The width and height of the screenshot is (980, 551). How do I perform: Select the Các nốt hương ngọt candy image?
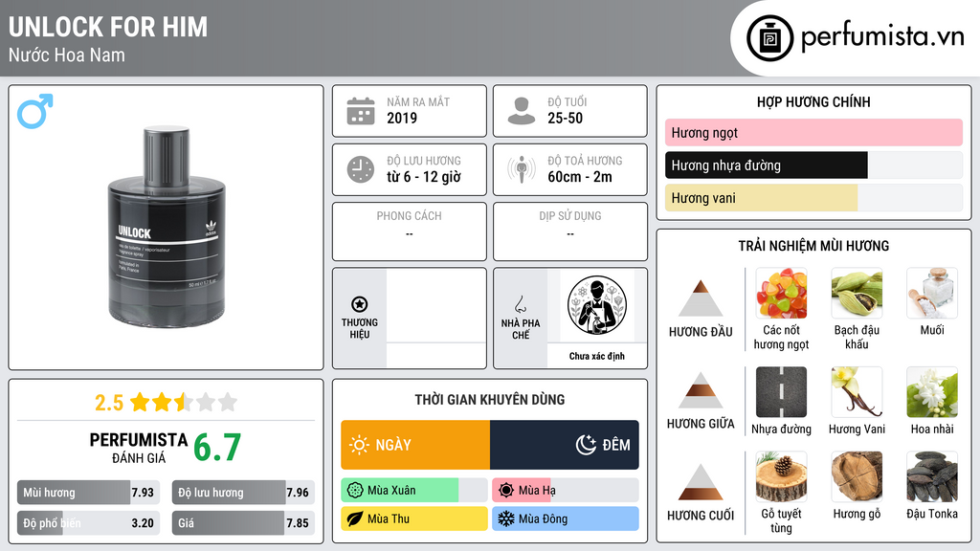coord(781,293)
